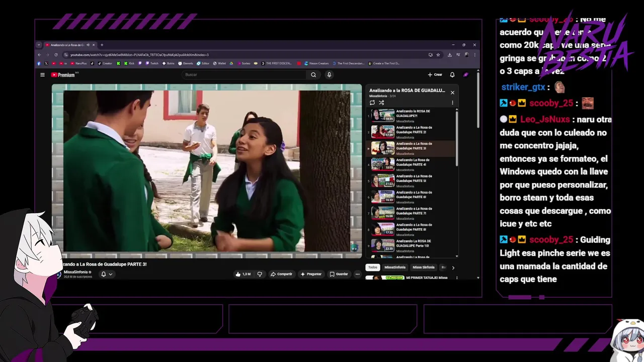Open the THE FIRST DESCEN... bookmark
The height and width of the screenshot is (362, 644).
276,63
